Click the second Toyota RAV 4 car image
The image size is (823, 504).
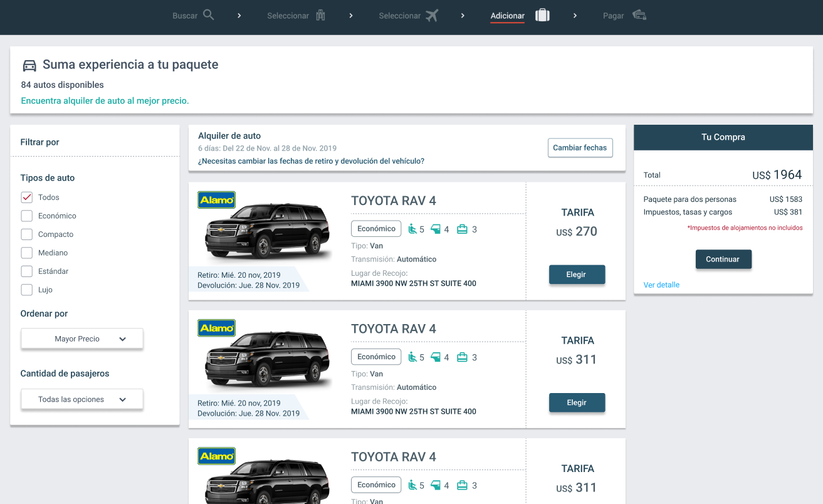click(x=268, y=359)
